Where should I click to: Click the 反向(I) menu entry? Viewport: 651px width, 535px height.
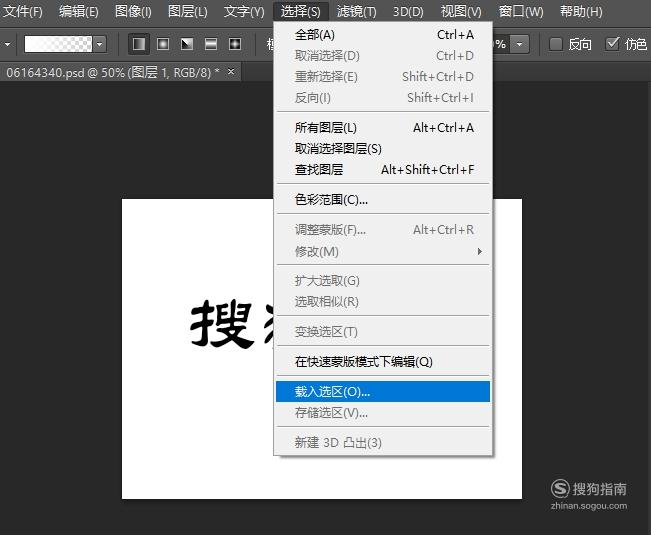pyautogui.click(x=383, y=98)
